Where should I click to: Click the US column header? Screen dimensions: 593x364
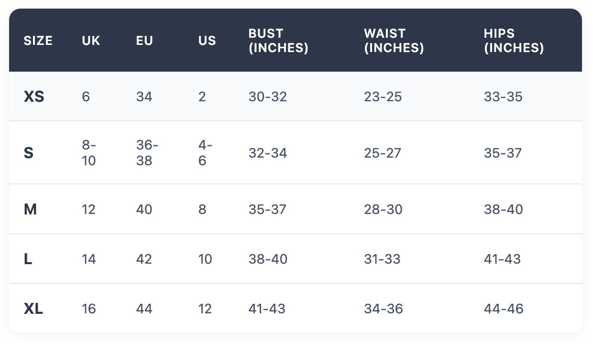[x=207, y=41]
